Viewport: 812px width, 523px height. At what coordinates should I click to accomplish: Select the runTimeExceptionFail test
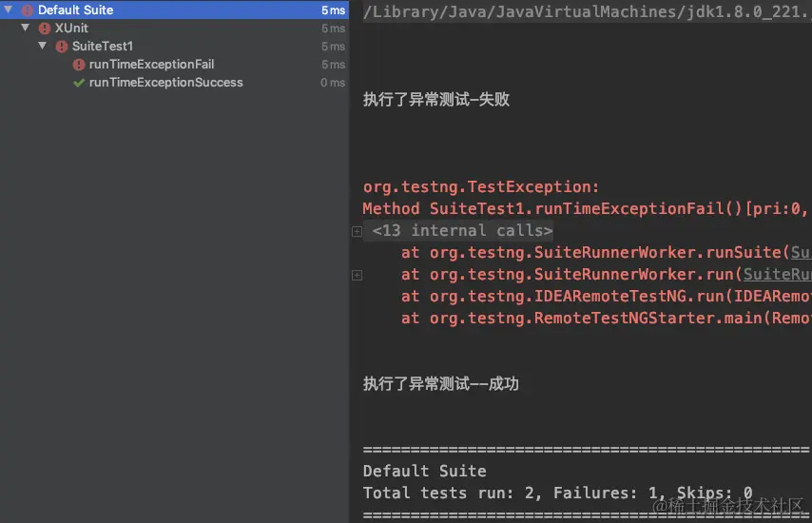point(151,65)
